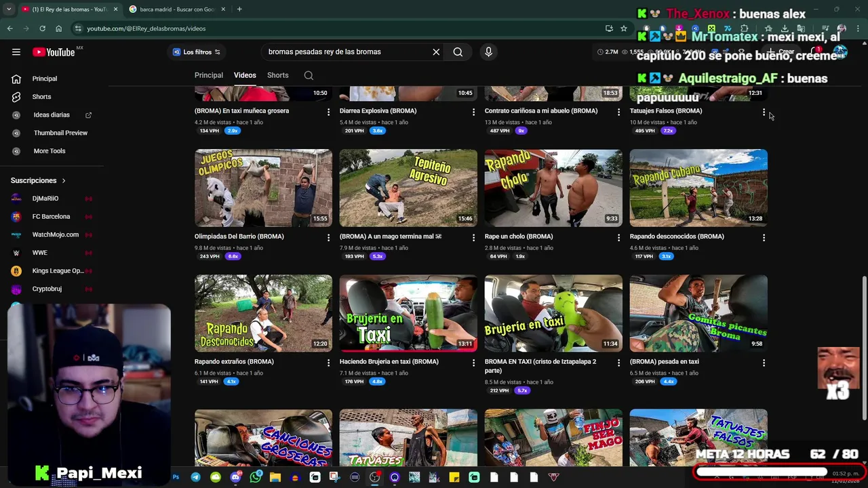Open Discord from the taskbar

click(235, 477)
